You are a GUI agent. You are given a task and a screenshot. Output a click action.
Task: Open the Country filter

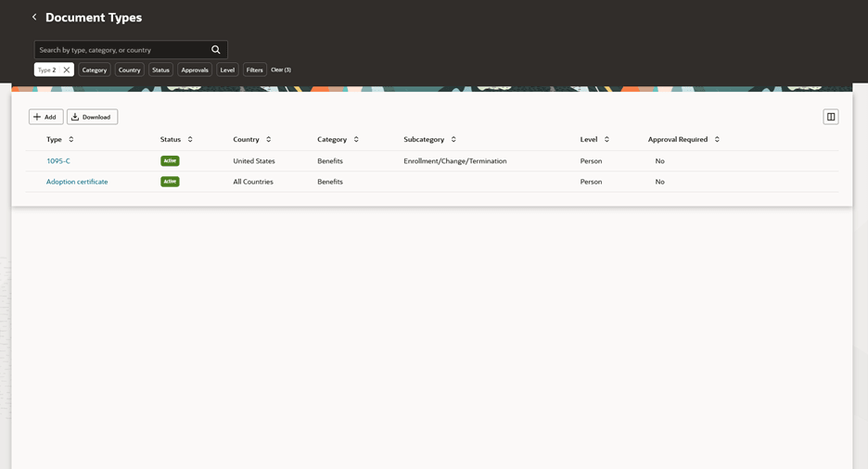pyautogui.click(x=130, y=70)
